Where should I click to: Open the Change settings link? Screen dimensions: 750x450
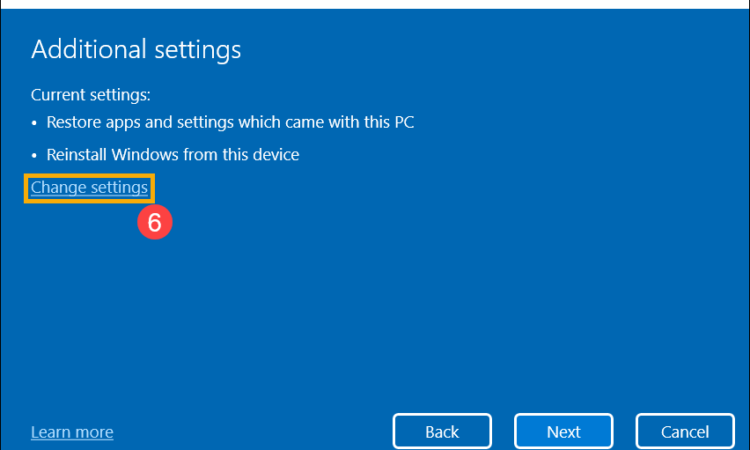tap(89, 187)
